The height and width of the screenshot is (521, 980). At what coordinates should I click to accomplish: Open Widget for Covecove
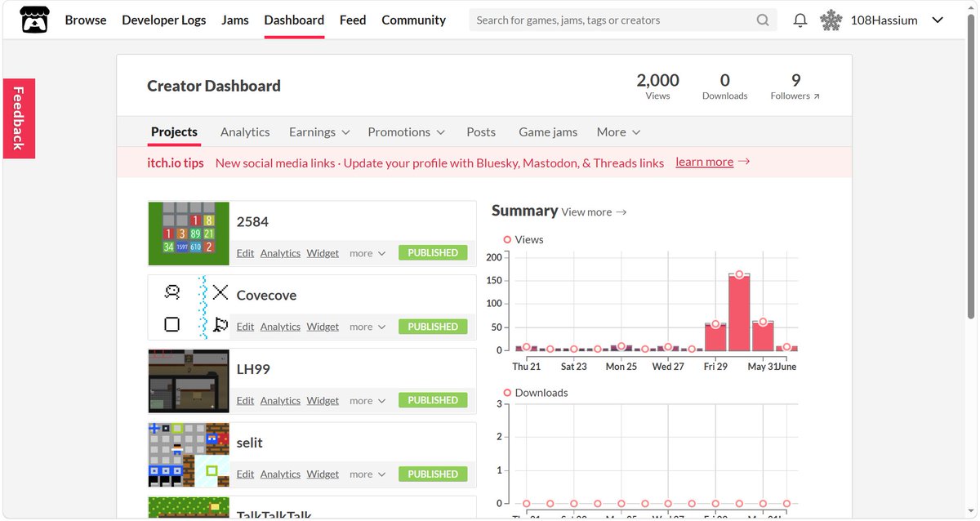coord(323,327)
